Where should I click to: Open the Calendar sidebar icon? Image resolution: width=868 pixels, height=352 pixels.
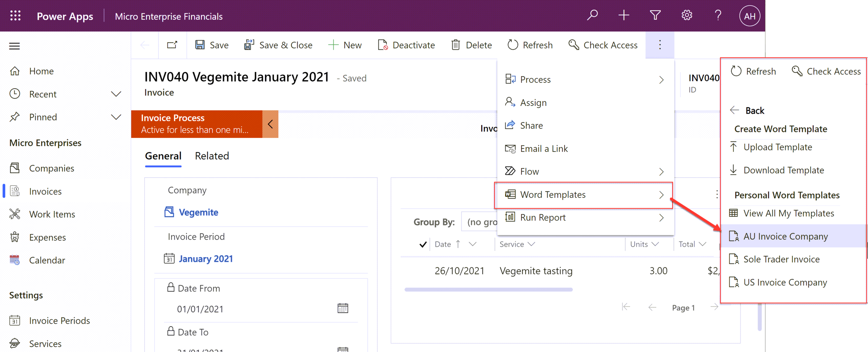15,260
